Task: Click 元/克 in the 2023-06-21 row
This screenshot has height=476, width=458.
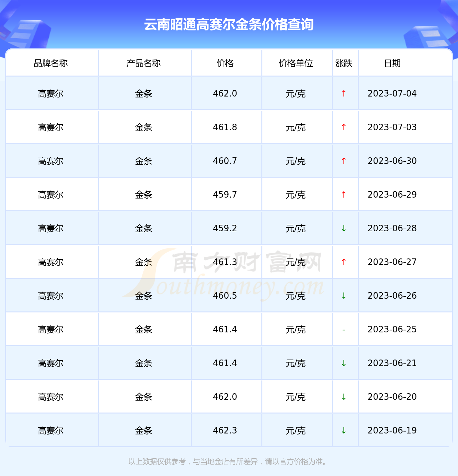Action: [x=296, y=363]
